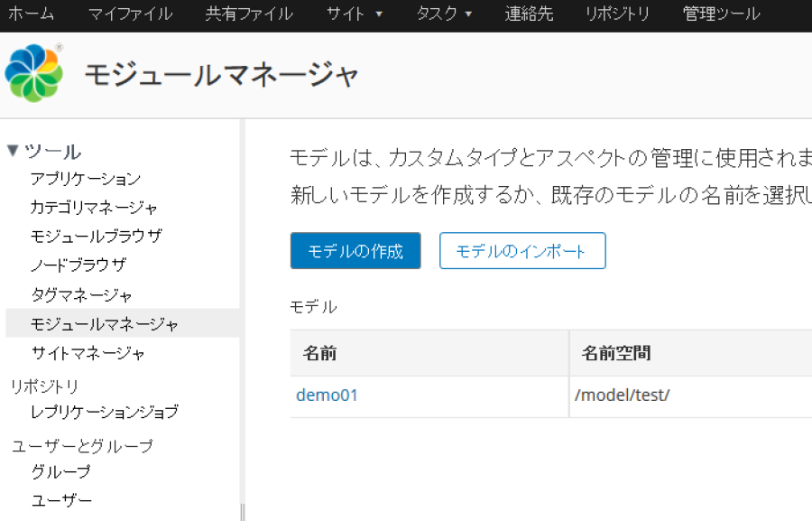This screenshot has height=521, width=812.
Task: Expand the タスク dropdown menu
Action: click(x=444, y=14)
